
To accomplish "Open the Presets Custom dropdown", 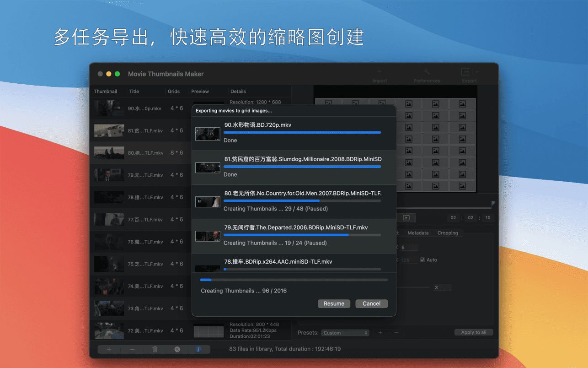I will pyautogui.click(x=345, y=333).
